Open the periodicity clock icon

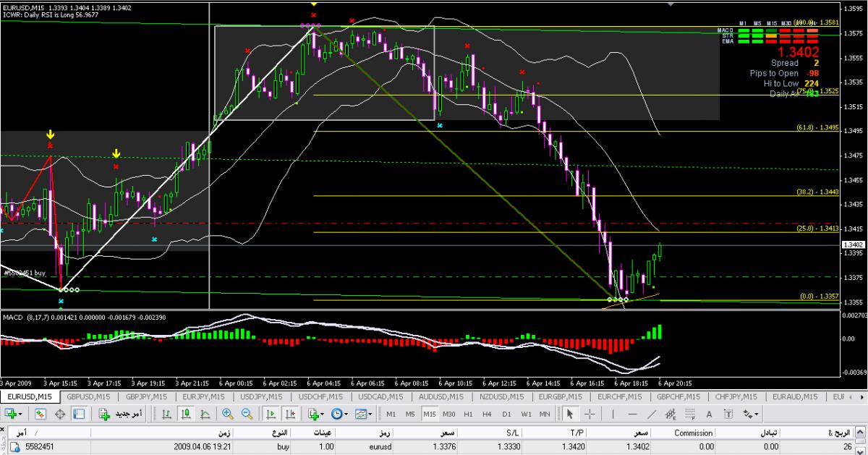[x=337, y=414]
